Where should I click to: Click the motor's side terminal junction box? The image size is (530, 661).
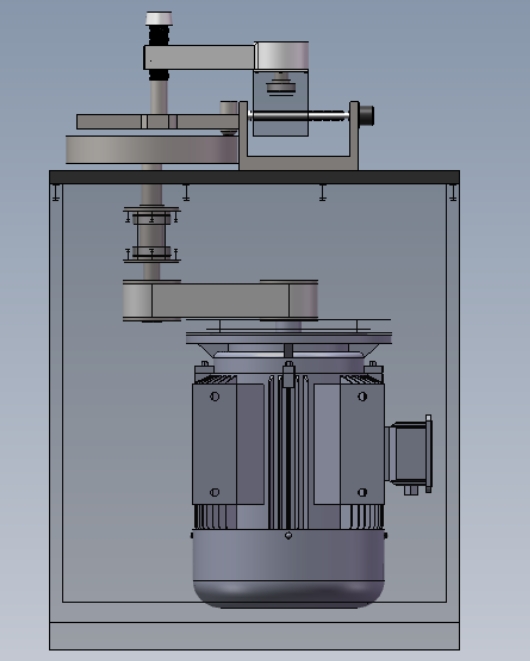409,453
